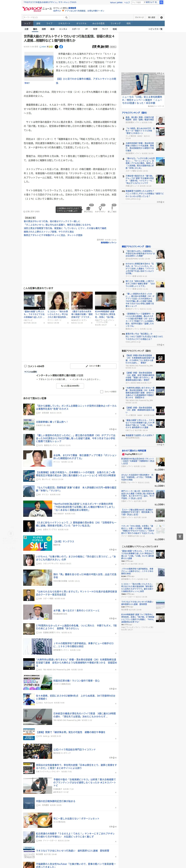Click the web search magnifier button
Image resolution: width=186 pixels, height=868 pixels.
point(161,2)
